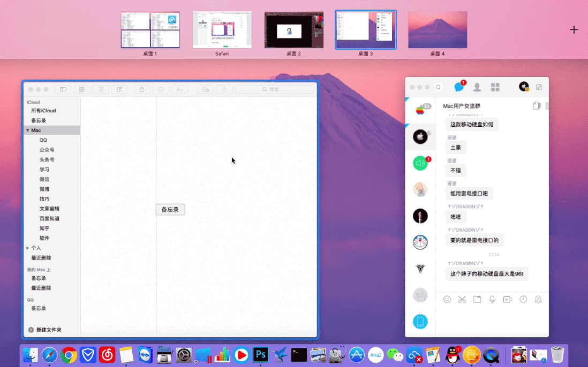Click the scissors screenshot icon in QQ
The height and width of the screenshot is (367, 588).
[x=462, y=300]
